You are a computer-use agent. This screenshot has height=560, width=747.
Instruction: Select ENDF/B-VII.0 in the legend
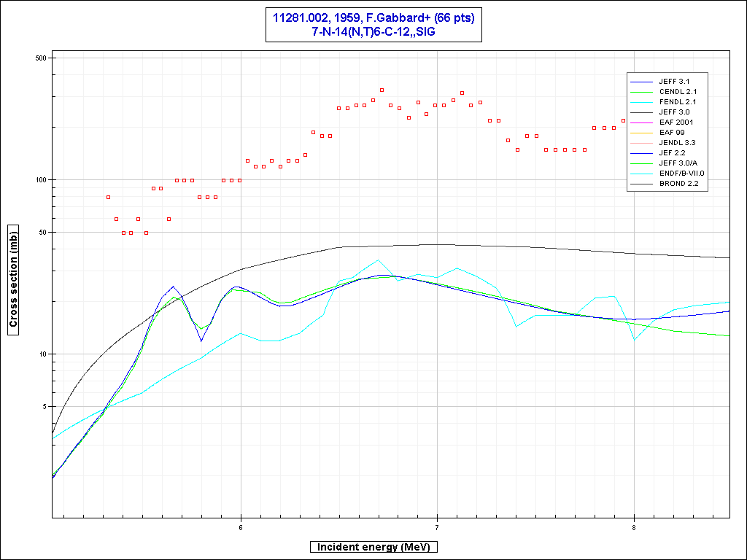pyautogui.click(x=682, y=174)
